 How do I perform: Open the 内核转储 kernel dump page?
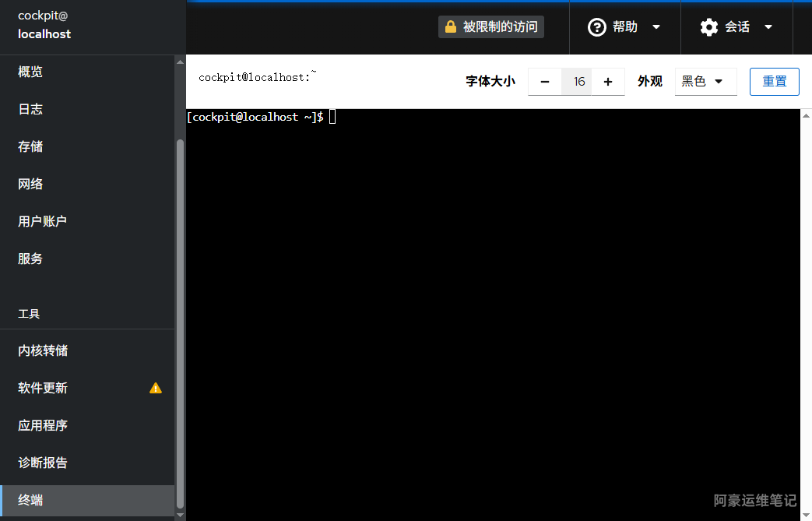(x=87, y=350)
